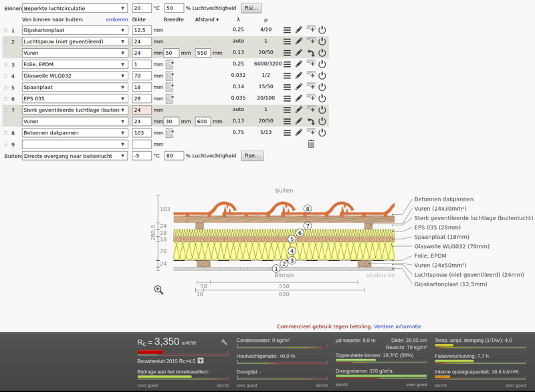Click the add layer icon on Spaanplaat row
The width and height of the screenshot is (535, 392).
pyautogui.click(x=311, y=86)
